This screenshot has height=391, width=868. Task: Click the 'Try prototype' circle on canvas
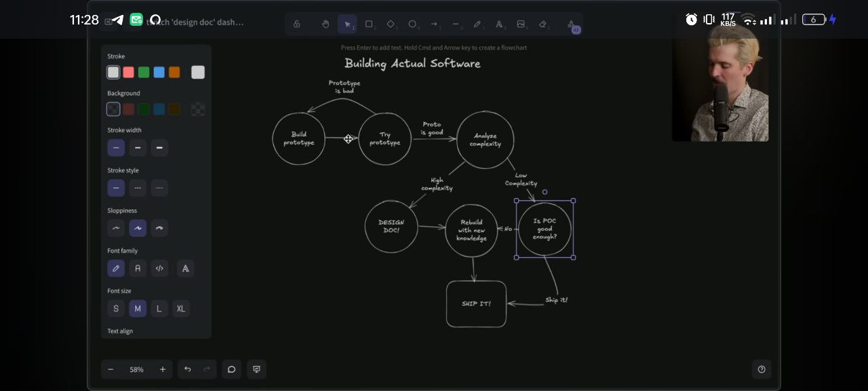[x=384, y=138]
